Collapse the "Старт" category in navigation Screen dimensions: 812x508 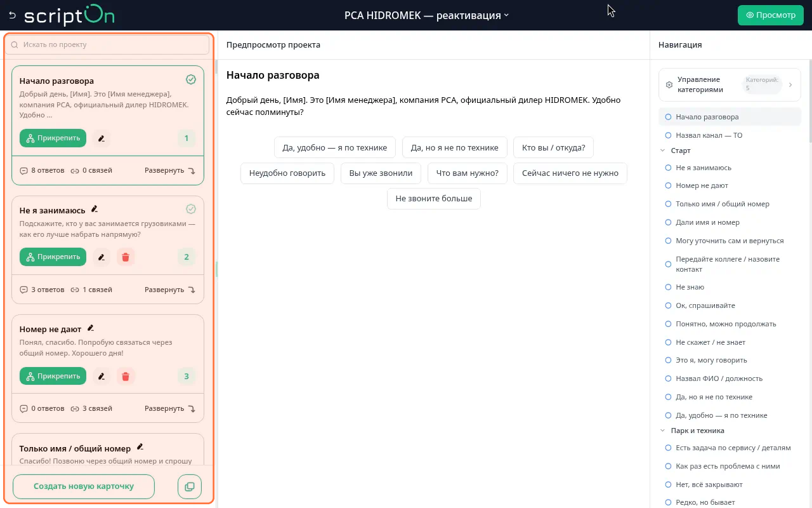[663, 150]
